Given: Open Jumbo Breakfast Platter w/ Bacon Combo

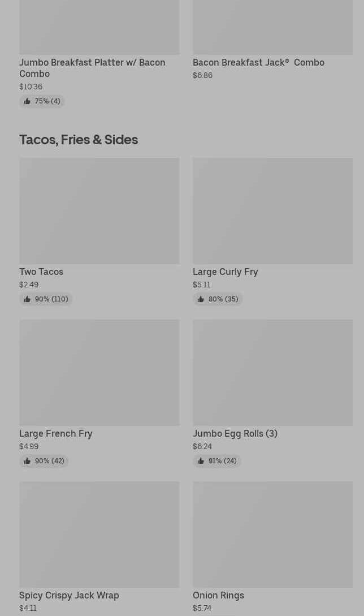Looking at the screenshot, I should [92, 68].
